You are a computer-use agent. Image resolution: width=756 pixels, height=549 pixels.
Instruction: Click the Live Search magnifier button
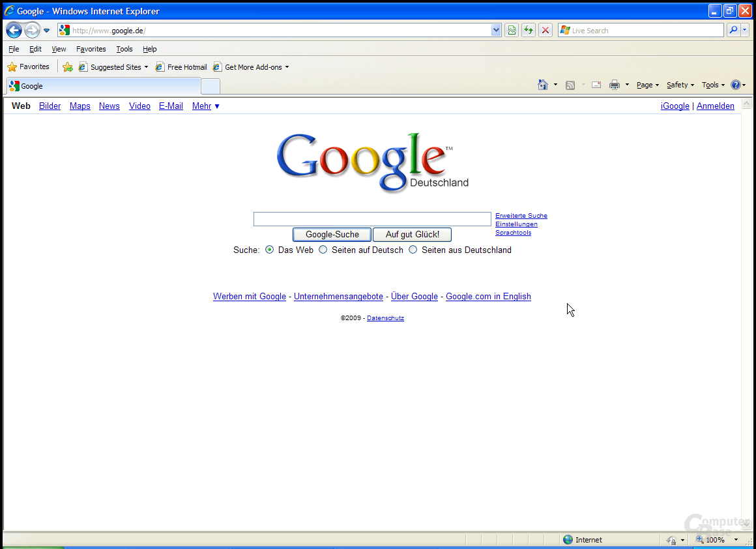733,31
